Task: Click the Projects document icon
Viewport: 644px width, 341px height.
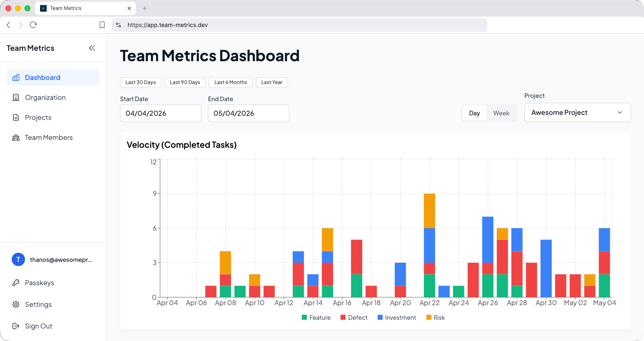Action: tap(16, 117)
